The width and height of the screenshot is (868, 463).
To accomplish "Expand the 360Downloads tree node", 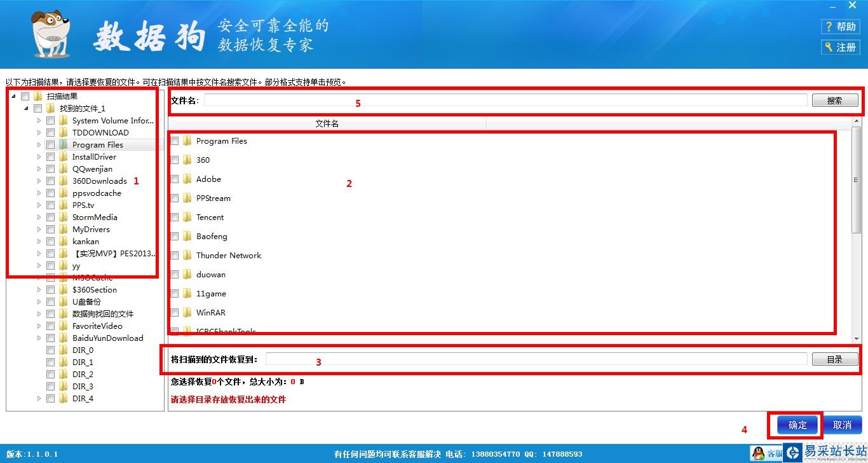I will [39, 181].
